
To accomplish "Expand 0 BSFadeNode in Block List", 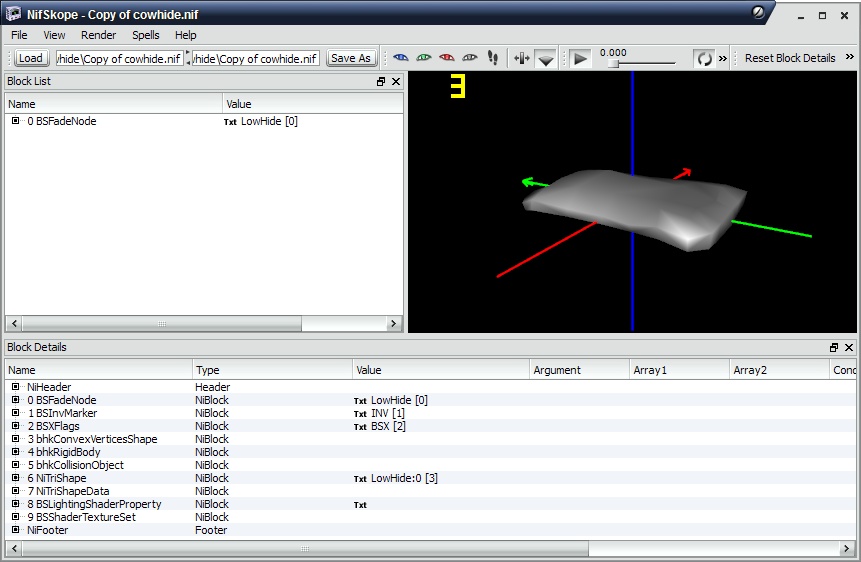I will point(15,121).
